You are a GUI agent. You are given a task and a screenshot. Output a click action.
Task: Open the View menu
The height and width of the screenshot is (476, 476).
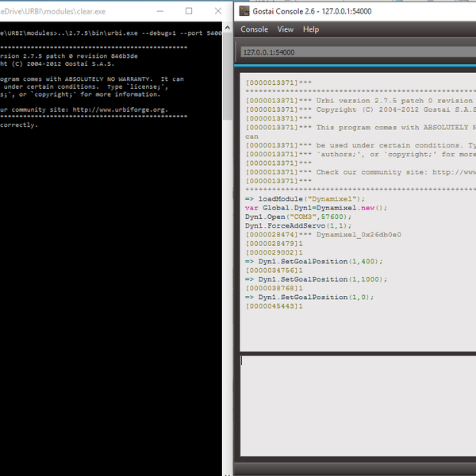pyautogui.click(x=285, y=29)
